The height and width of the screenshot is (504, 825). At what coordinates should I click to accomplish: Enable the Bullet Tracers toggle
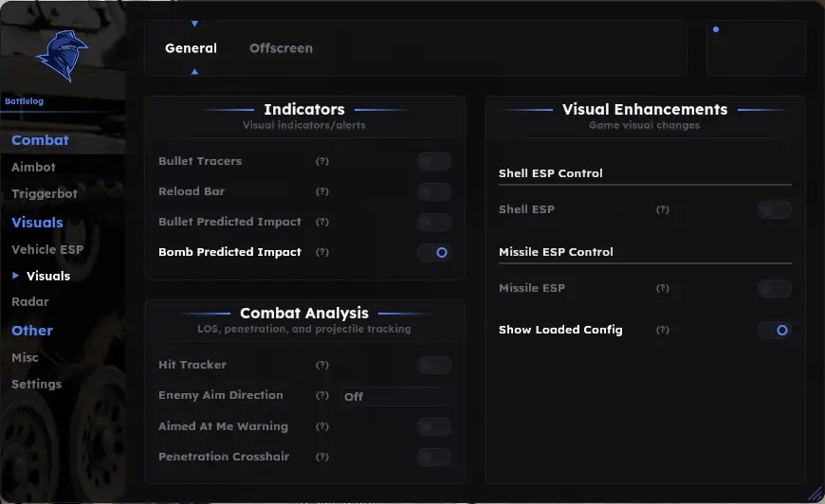(434, 162)
